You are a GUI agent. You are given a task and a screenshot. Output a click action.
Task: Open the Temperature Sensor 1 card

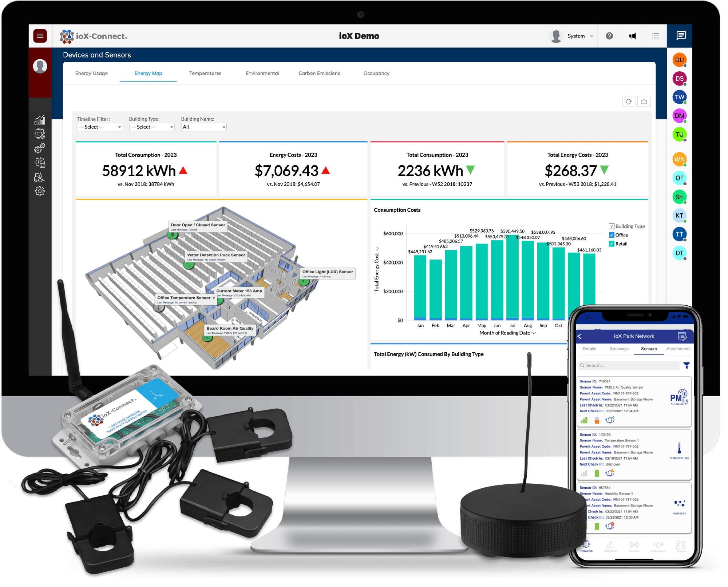click(634, 455)
